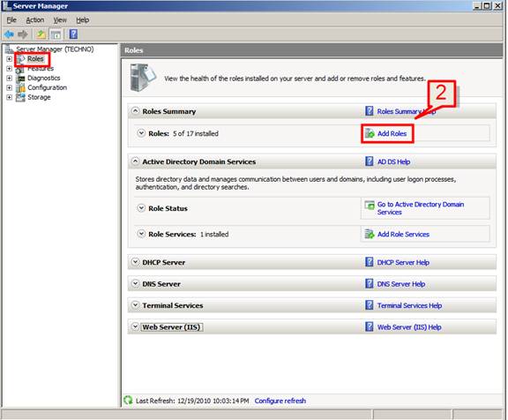Click the Add Role Services icon

tap(370, 234)
